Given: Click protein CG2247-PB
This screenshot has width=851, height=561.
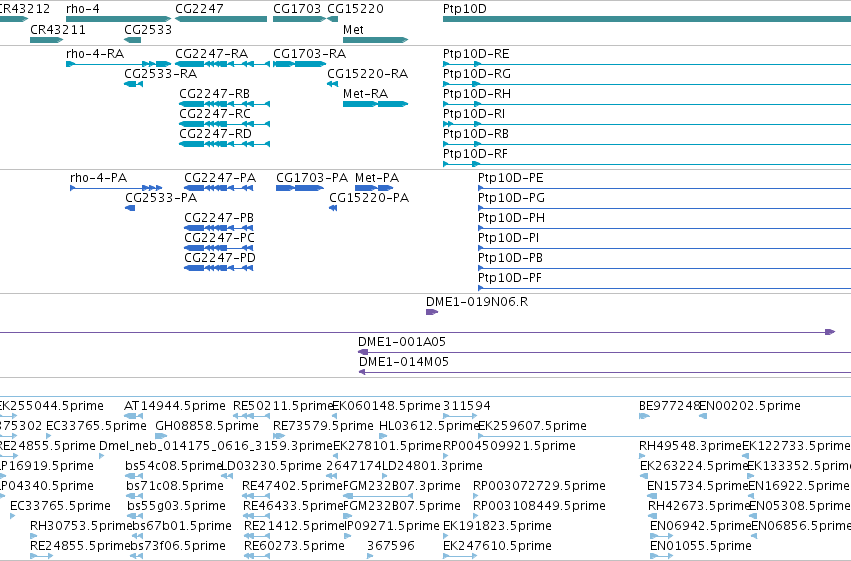Looking at the screenshot, I should click(x=219, y=228).
